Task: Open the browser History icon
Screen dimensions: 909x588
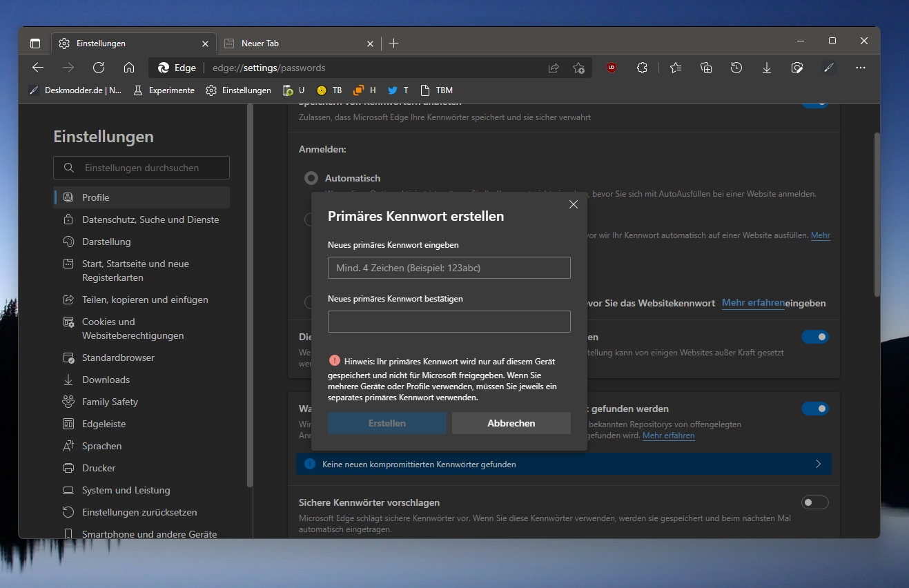Action: [x=736, y=68]
